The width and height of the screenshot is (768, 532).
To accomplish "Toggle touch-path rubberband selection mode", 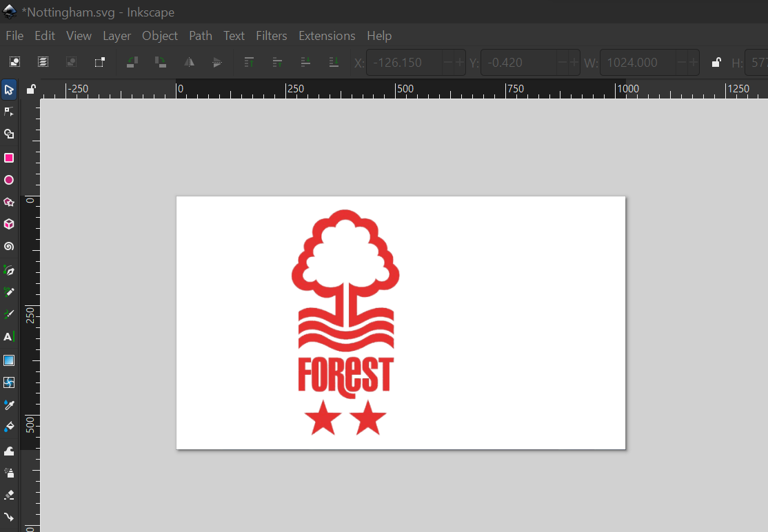I will (100, 62).
